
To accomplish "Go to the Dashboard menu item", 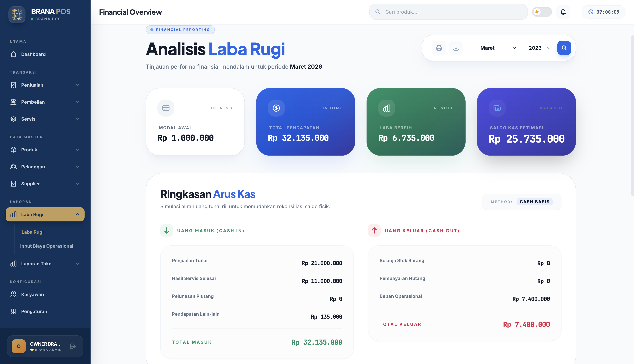I will click(45, 54).
